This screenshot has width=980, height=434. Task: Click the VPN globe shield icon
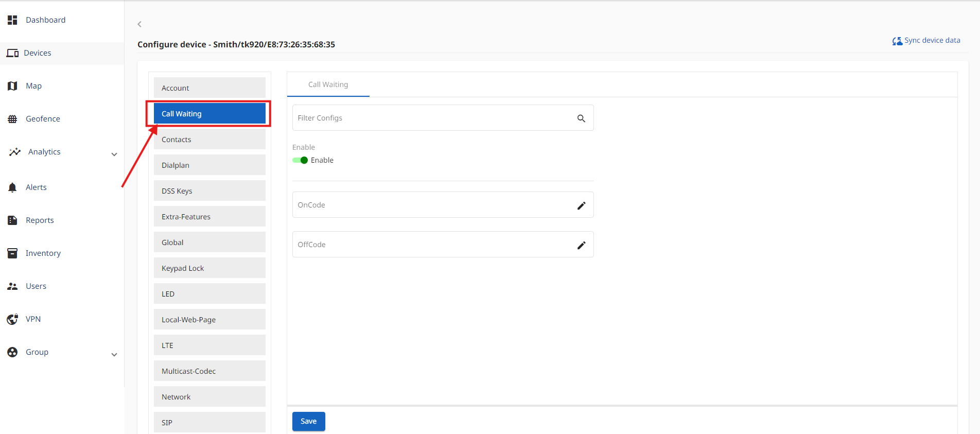12,319
